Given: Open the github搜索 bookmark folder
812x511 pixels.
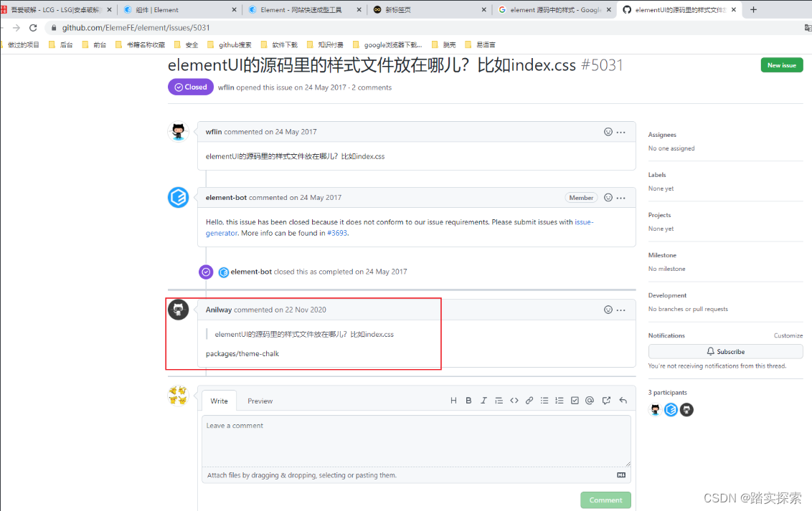Looking at the screenshot, I should [x=230, y=45].
